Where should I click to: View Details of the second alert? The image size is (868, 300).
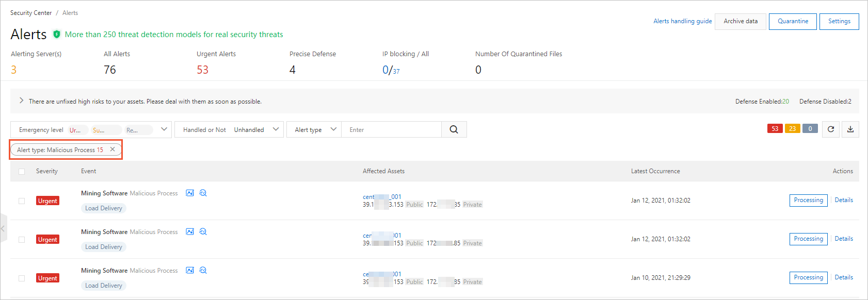pyautogui.click(x=844, y=239)
